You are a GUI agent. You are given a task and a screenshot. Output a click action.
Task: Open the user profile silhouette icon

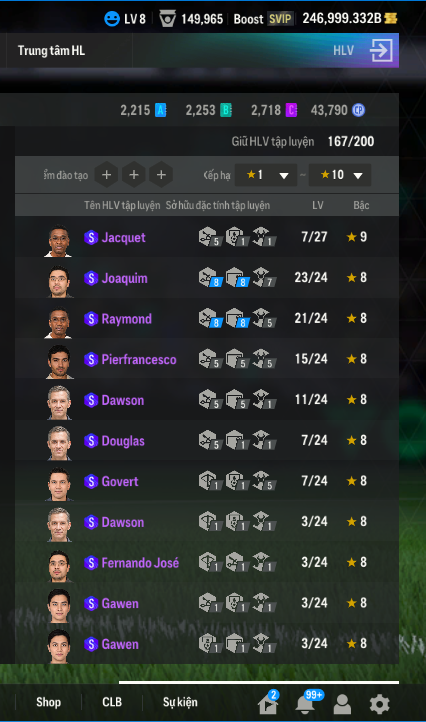(342, 704)
